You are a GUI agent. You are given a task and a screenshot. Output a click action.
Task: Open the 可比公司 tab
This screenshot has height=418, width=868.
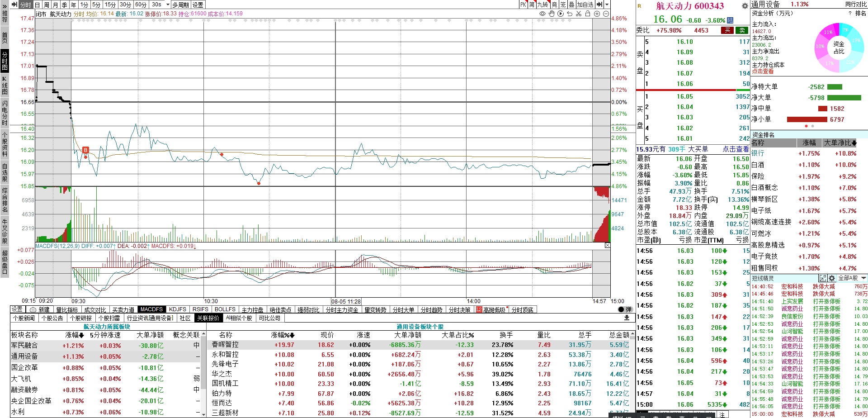[x=269, y=318]
